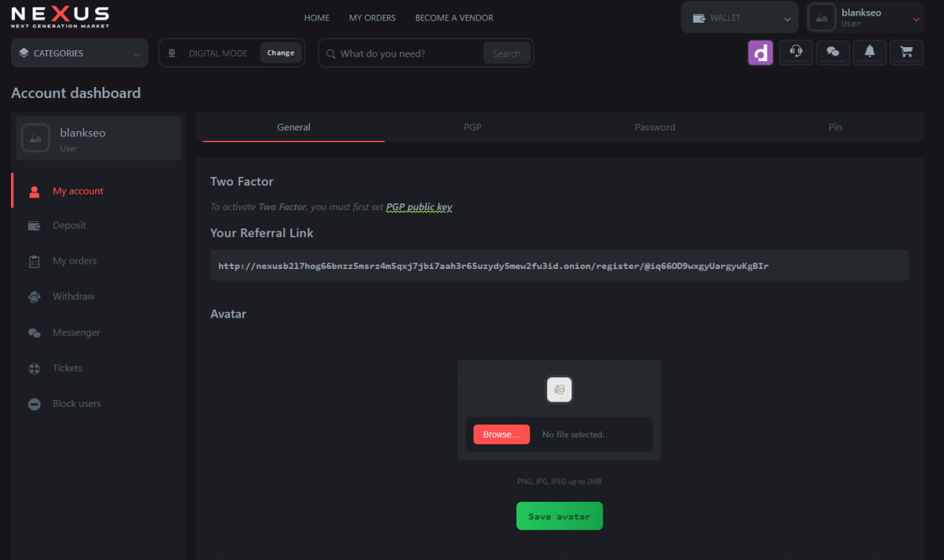Image resolution: width=944 pixels, height=560 pixels.
Task: Switch to the PGP tab
Action: coord(473,127)
